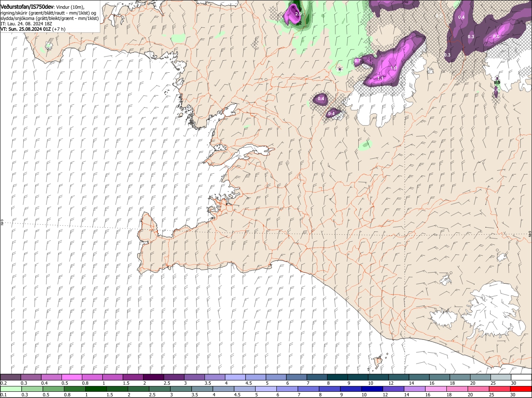Click the '0.9' value label on the map
Viewport: 532px width, 398px height.
point(497,82)
